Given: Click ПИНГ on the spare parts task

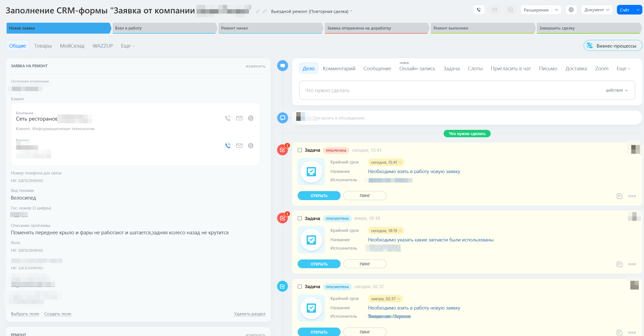Looking at the screenshot, I should point(365,264).
